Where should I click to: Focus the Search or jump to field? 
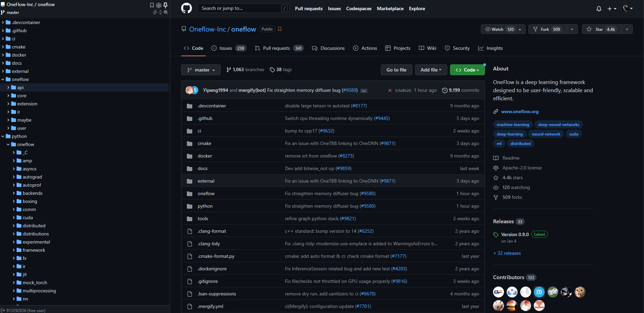pos(243,8)
